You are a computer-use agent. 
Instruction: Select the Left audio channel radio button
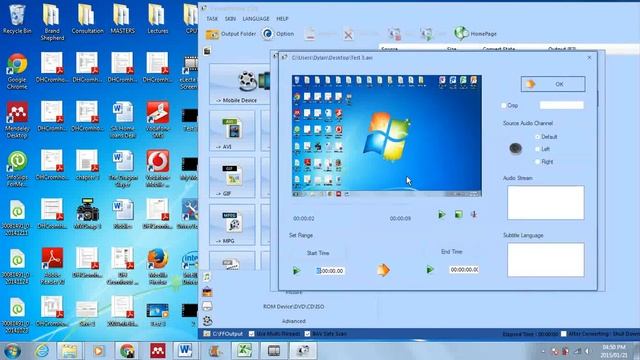[538, 149]
